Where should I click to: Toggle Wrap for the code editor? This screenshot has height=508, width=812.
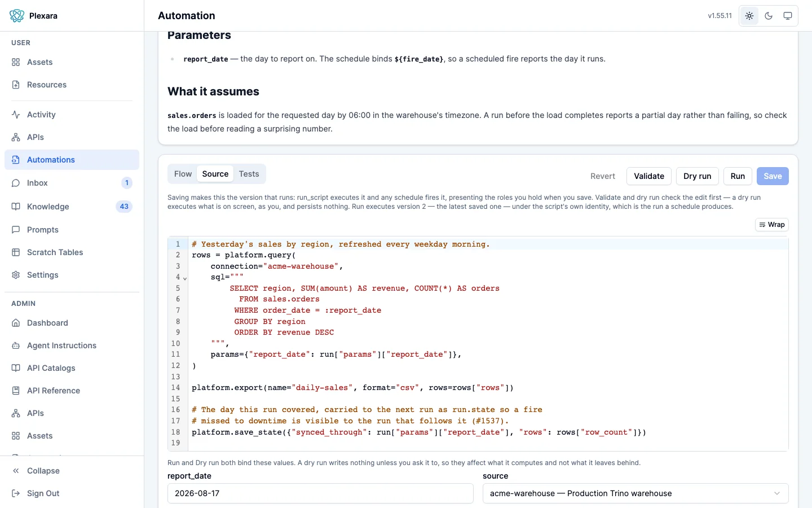[x=772, y=225]
